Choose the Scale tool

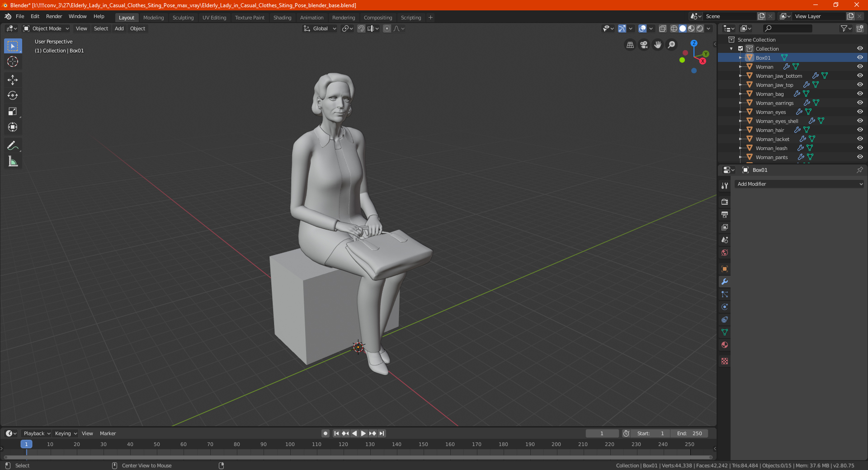[13, 112]
